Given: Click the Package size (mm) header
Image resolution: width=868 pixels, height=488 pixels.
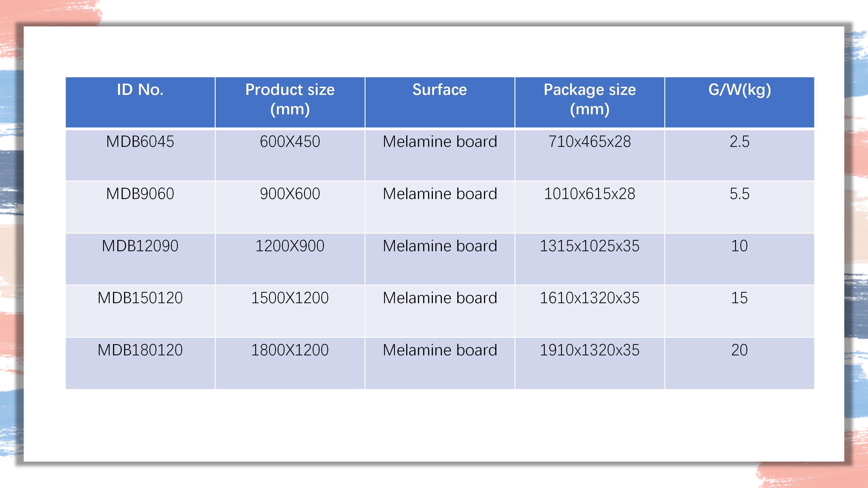Looking at the screenshot, I should [x=590, y=102].
